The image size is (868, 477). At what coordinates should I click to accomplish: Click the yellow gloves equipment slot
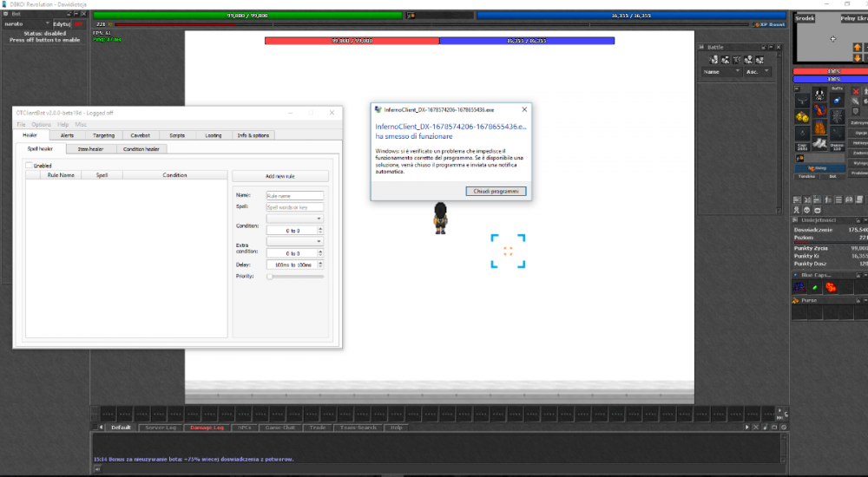pyautogui.click(x=802, y=117)
